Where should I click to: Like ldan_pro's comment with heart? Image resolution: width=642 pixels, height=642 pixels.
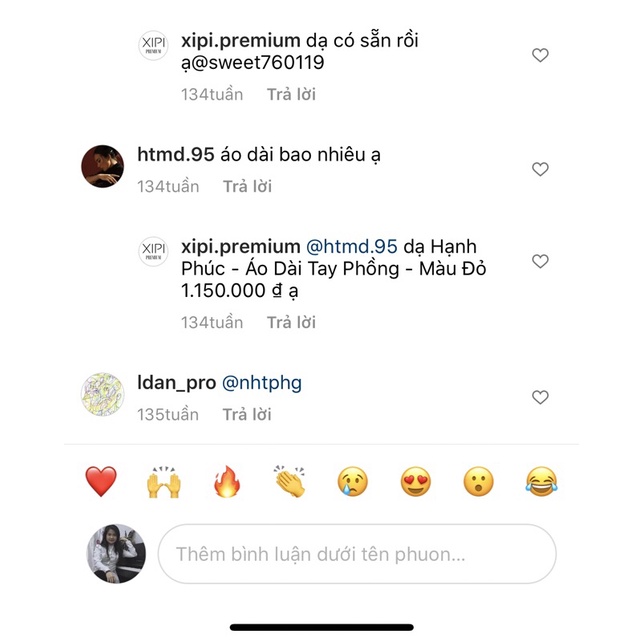coord(540,397)
